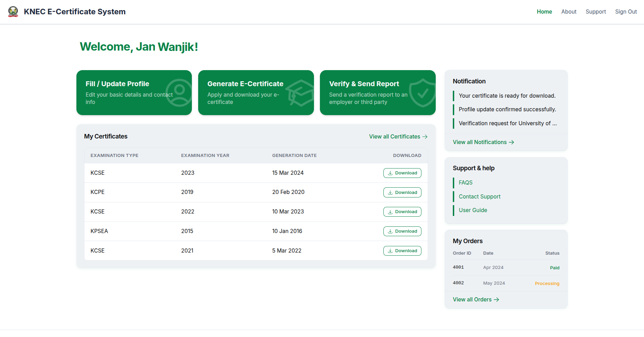The image size is (644, 337).
Task: View all Notifications
Action: coord(483,142)
